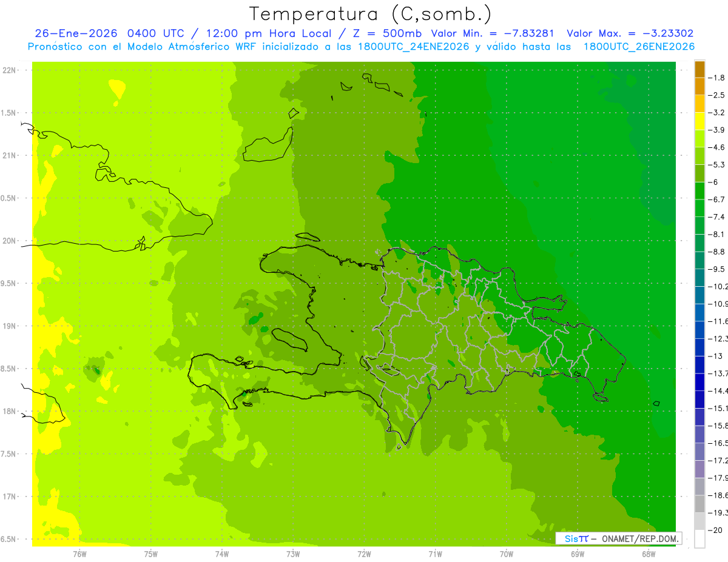The image size is (728, 562).
Task: Click the "-8.8" colorbar value
Action: [x=716, y=252]
